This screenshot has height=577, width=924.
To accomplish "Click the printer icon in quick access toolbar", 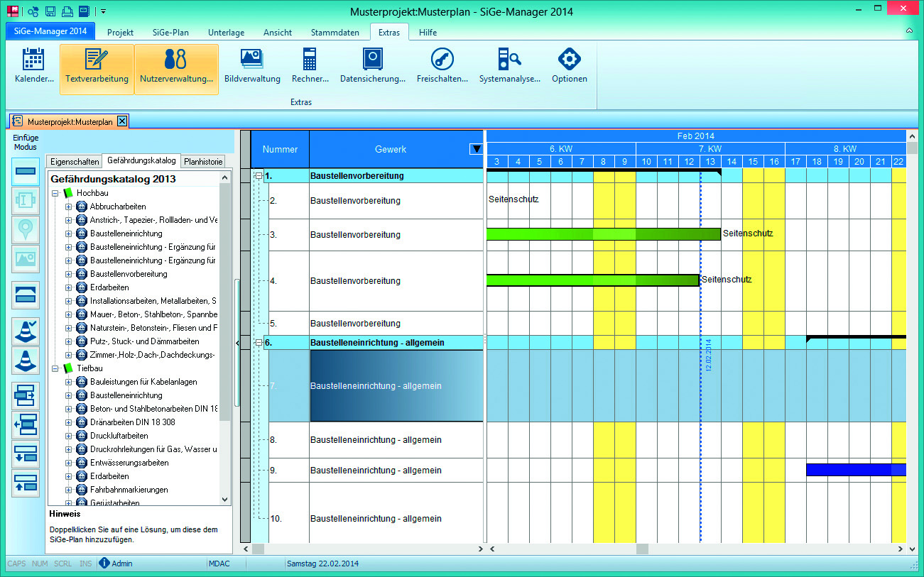I will point(67,11).
